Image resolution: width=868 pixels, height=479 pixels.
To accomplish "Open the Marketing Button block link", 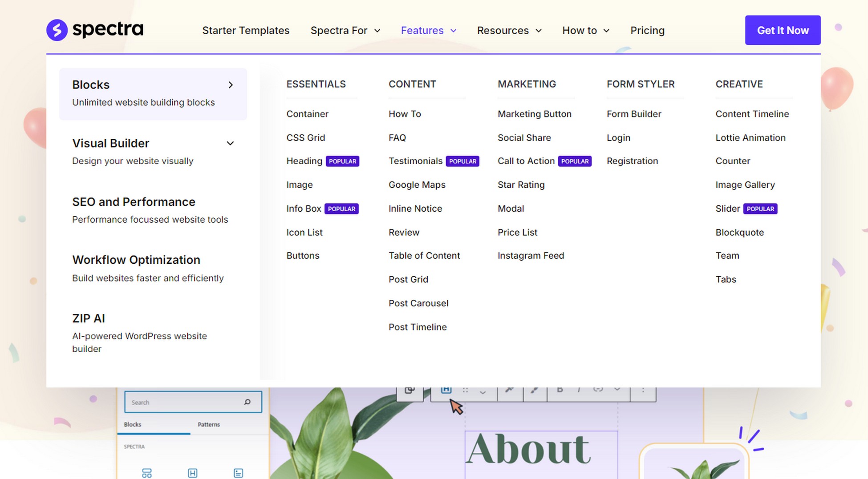I will coord(534,114).
